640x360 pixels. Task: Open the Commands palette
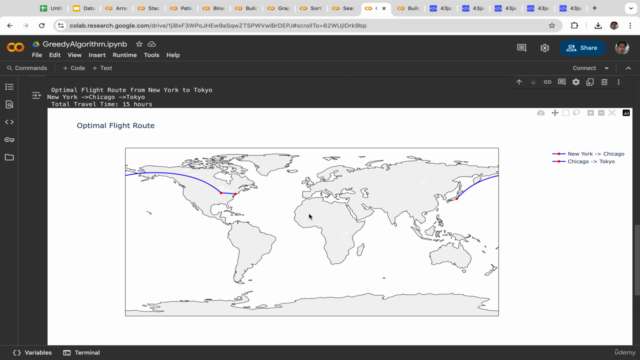[27, 68]
